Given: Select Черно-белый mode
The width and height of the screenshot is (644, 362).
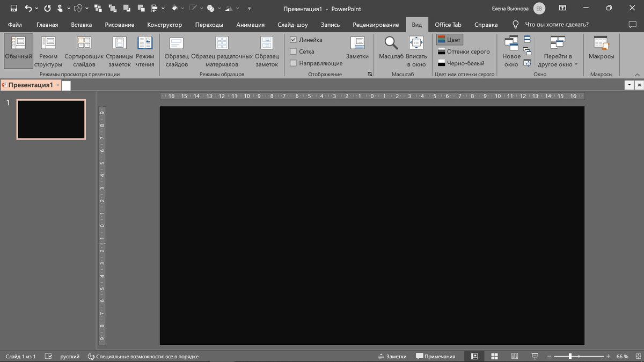Looking at the screenshot, I should coord(462,63).
